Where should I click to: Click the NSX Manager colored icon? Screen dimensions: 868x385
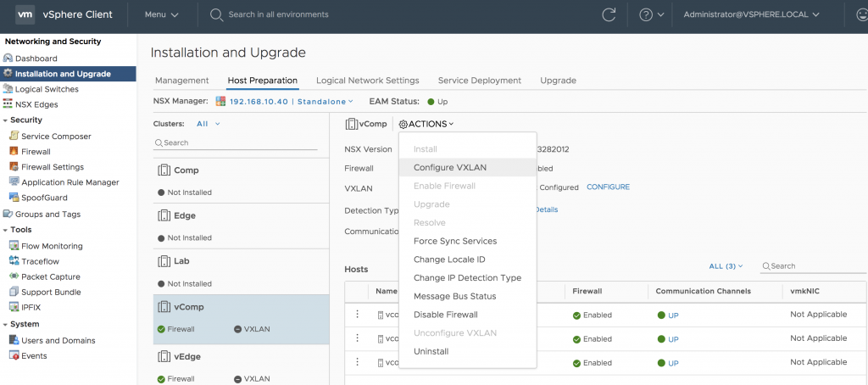220,102
